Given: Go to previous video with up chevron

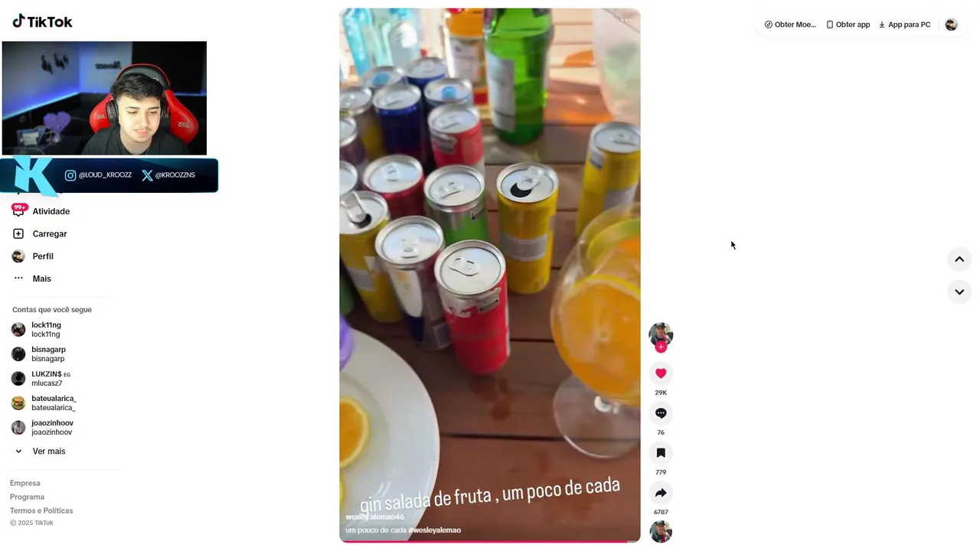Looking at the screenshot, I should (x=959, y=259).
